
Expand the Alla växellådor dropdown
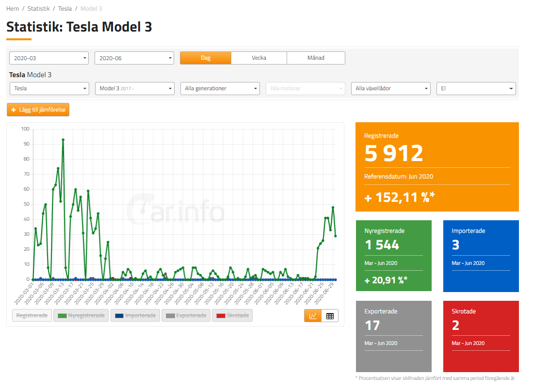[391, 88]
